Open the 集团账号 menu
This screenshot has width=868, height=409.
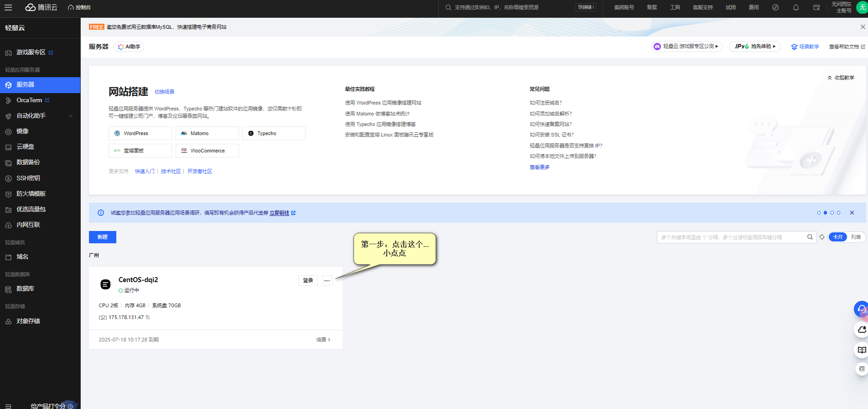point(624,7)
